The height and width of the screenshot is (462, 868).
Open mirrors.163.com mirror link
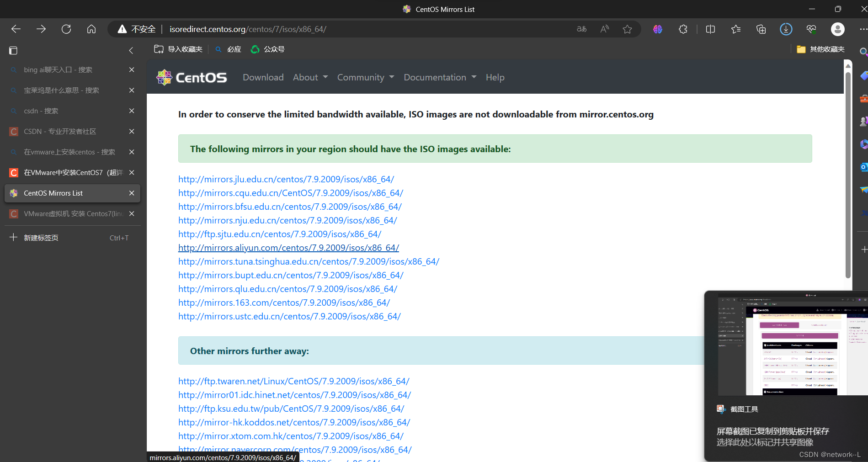point(284,303)
